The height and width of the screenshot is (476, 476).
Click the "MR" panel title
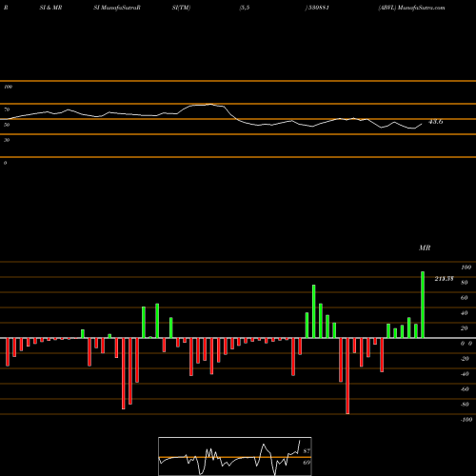point(425,248)
